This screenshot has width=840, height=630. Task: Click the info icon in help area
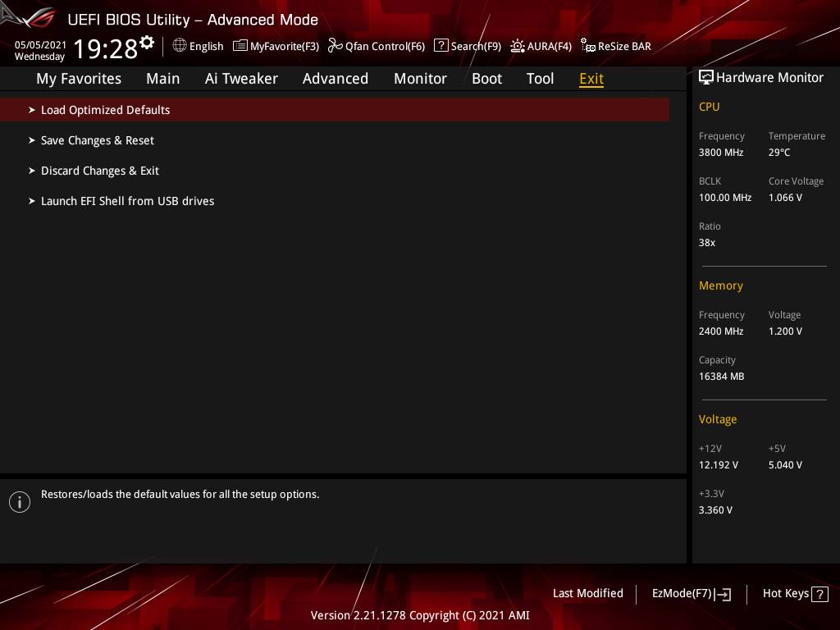click(20, 502)
